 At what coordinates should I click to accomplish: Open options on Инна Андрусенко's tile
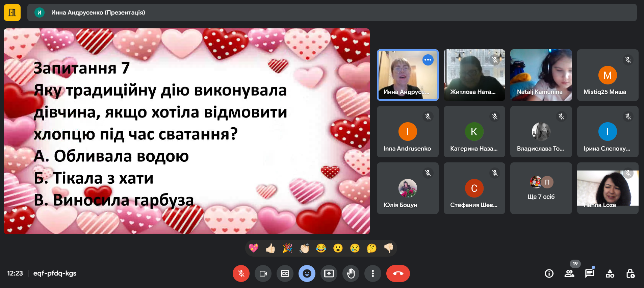[428, 60]
